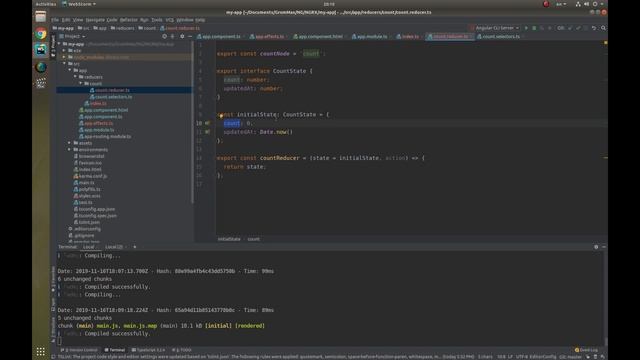
Task: Collapse the reducers folder
Action: point(75,77)
